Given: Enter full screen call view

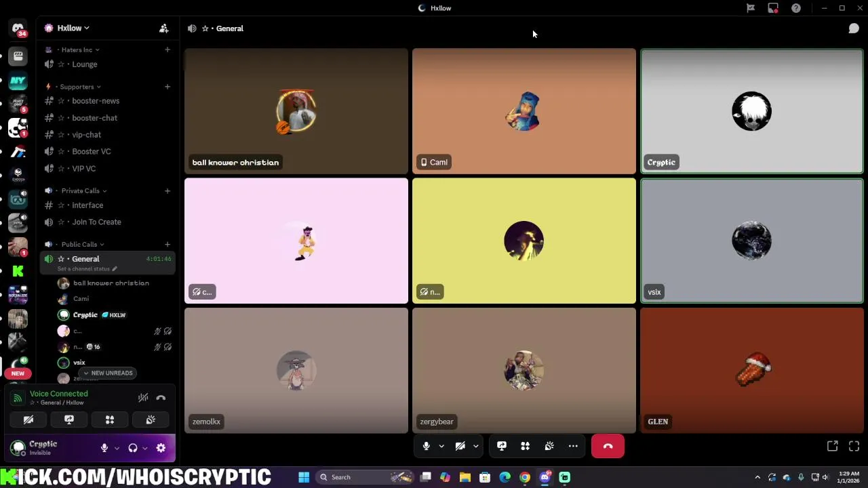Looking at the screenshot, I should [x=854, y=446].
